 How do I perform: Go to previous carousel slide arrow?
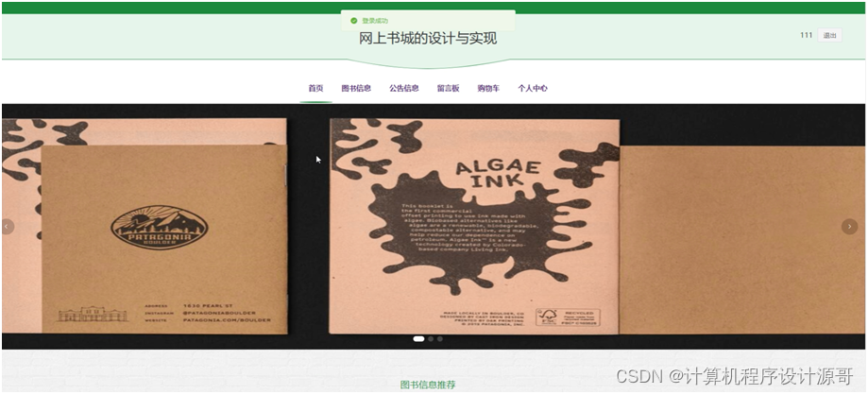pos(8,226)
